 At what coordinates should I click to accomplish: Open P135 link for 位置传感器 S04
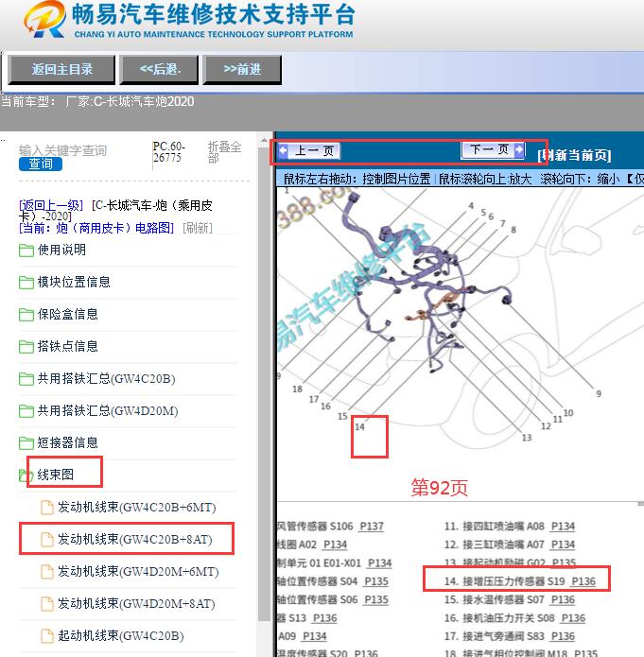coord(376,581)
